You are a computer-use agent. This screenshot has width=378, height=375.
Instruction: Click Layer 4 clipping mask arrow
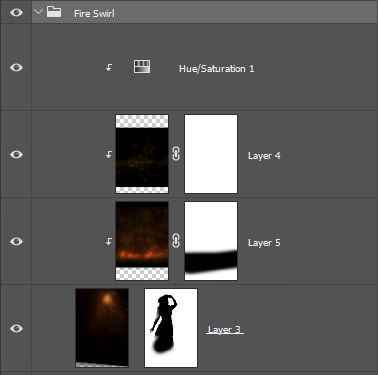point(109,155)
